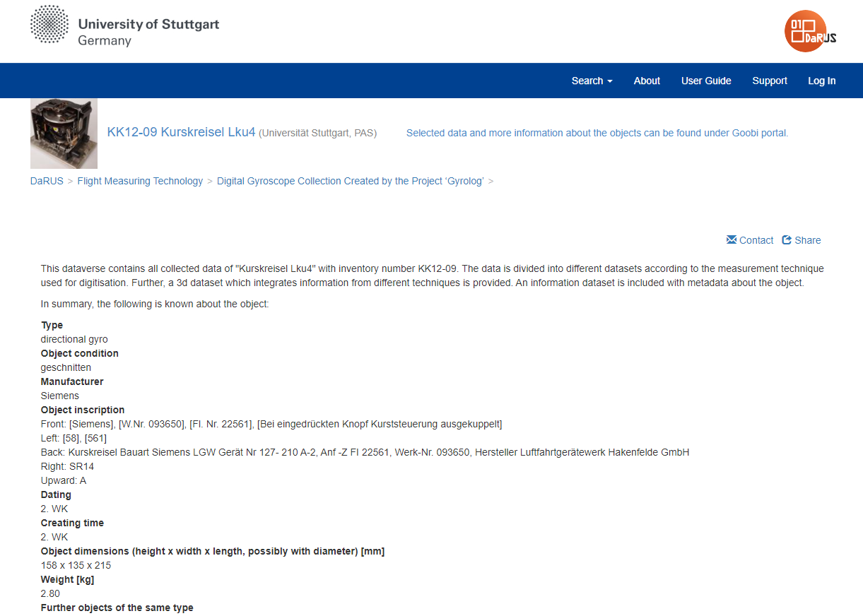Open Flight Measuring Technology breadcrumb
The height and width of the screenshot is (616, 863).
(140, 181)
